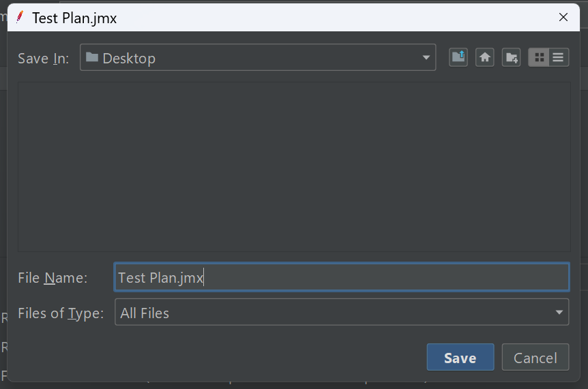Click the Save button
Viewport: 588px width, 389px height.
click(460, 357)
